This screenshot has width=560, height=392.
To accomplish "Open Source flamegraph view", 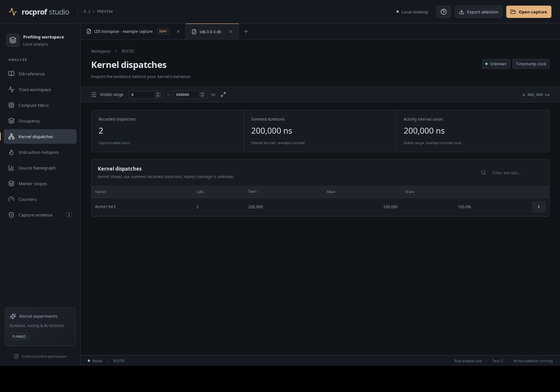I will click(x=40, y=168).
